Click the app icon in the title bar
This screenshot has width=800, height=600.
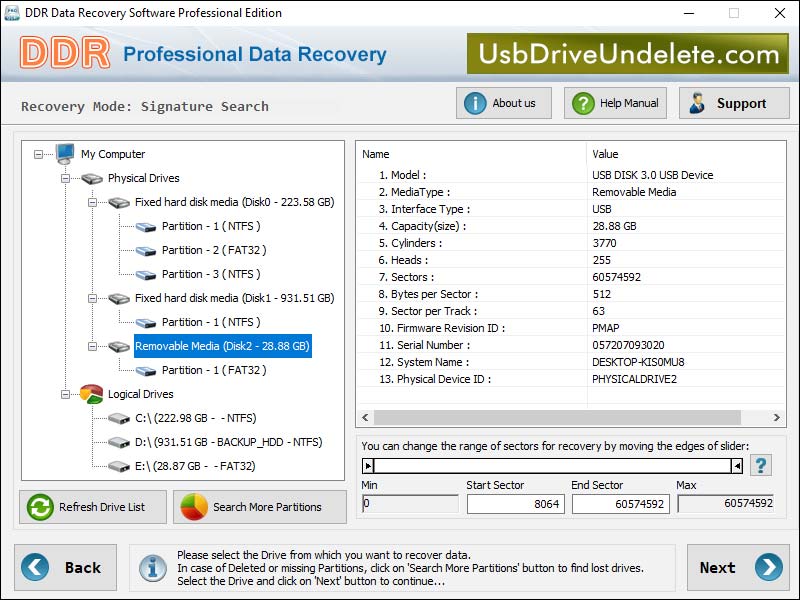(11, 13)
